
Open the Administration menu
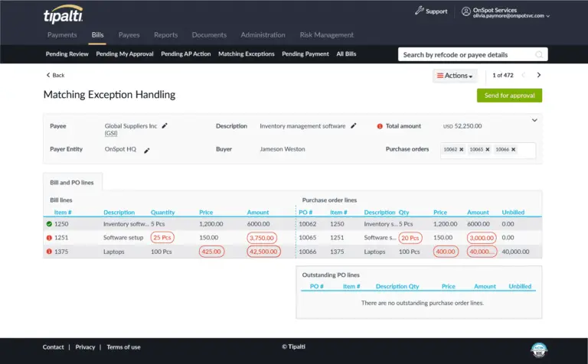263,35
